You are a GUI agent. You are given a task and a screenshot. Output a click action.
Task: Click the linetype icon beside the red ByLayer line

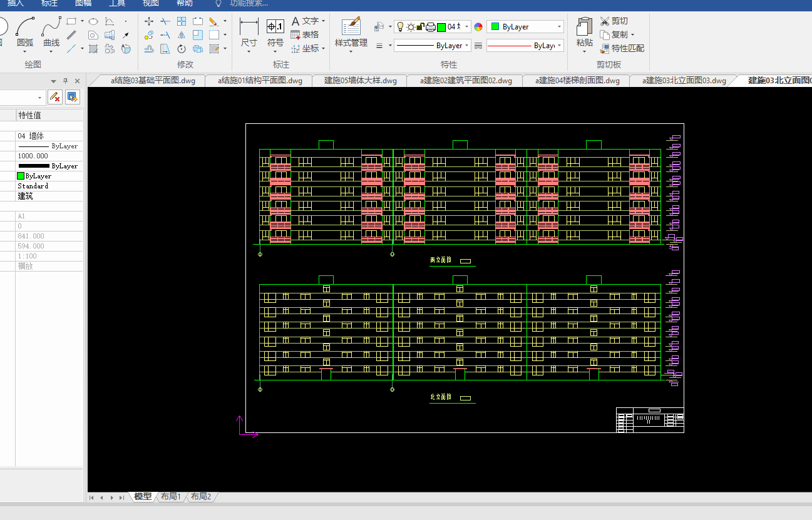click(x=479, y=46)
